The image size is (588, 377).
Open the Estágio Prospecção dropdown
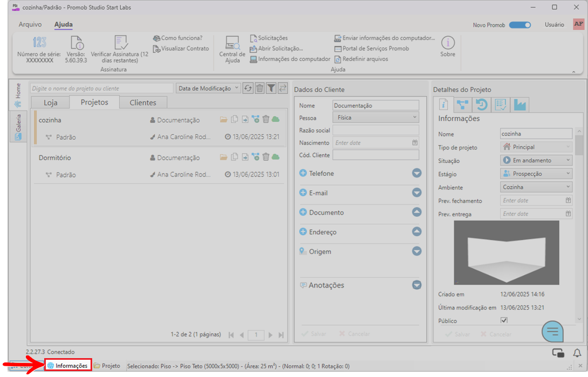coord(536,174)
